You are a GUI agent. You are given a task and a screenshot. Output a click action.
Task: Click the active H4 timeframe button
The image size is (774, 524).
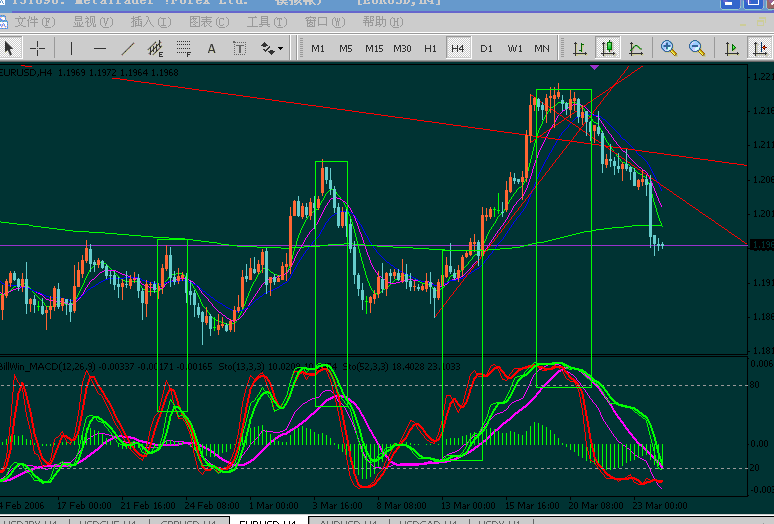458,48
